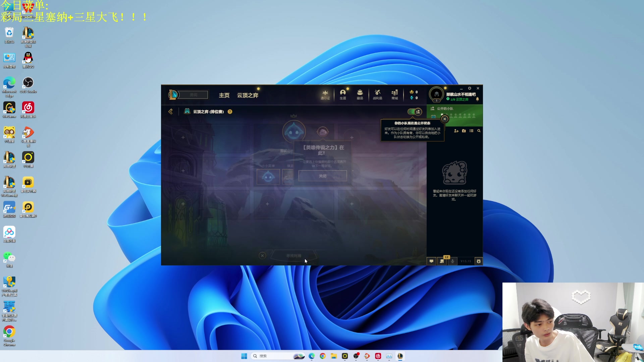The height and width of the screenshot is (362, 644).
Task: Click the leave lobby X button
Action: pyautogui.click(x=262, y=256)
